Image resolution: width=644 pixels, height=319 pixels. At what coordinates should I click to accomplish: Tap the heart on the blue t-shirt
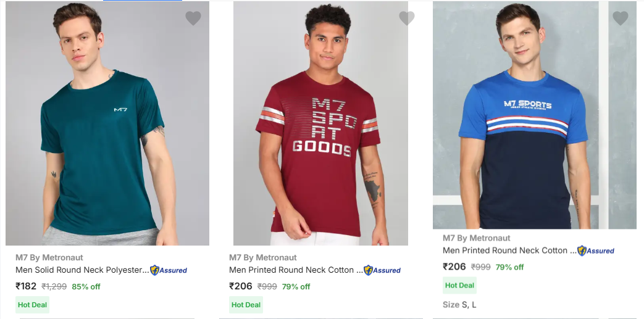[x=621, y=19]
